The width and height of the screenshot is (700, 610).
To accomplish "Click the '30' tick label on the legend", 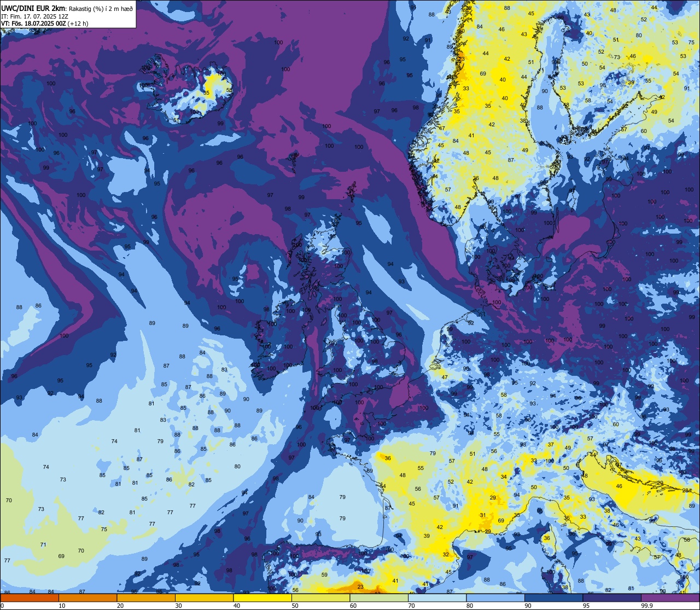I will [x=178, y=606].
